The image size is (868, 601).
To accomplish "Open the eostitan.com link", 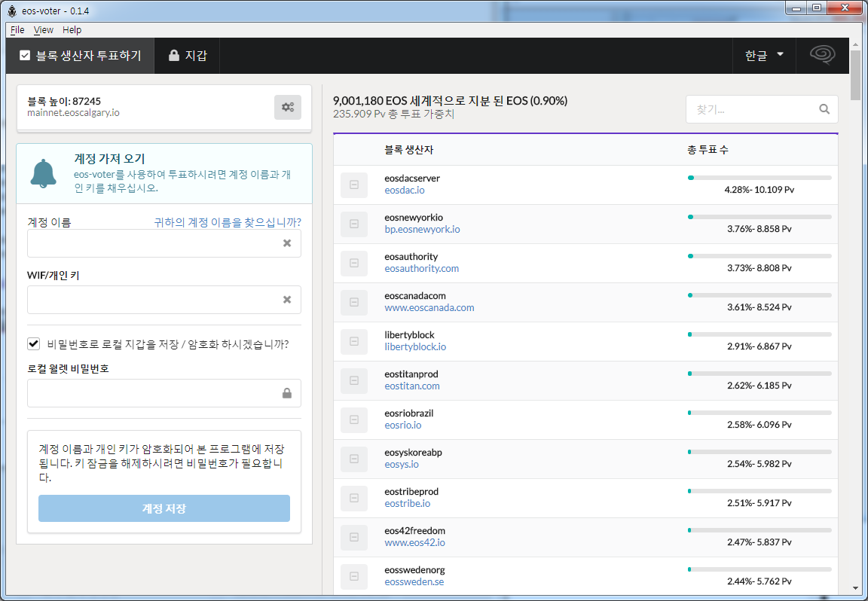I will point(412,386).
